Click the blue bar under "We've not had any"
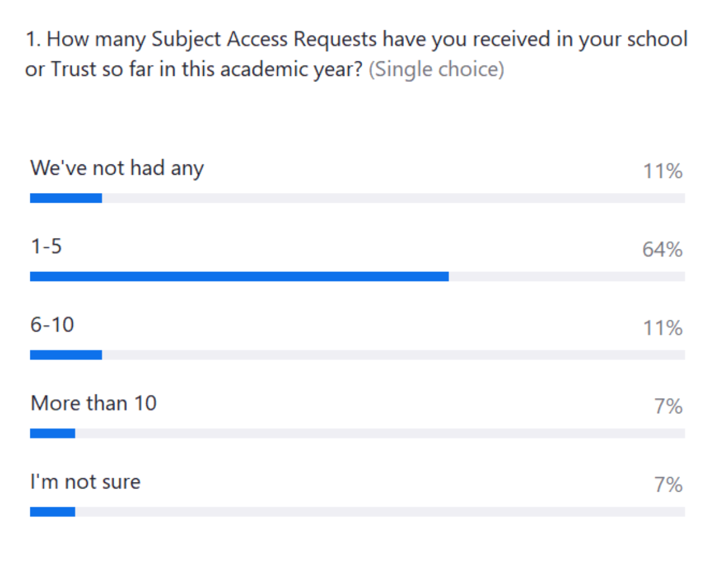The width and height of the screenshot is (728, 562). click(66, 198)
